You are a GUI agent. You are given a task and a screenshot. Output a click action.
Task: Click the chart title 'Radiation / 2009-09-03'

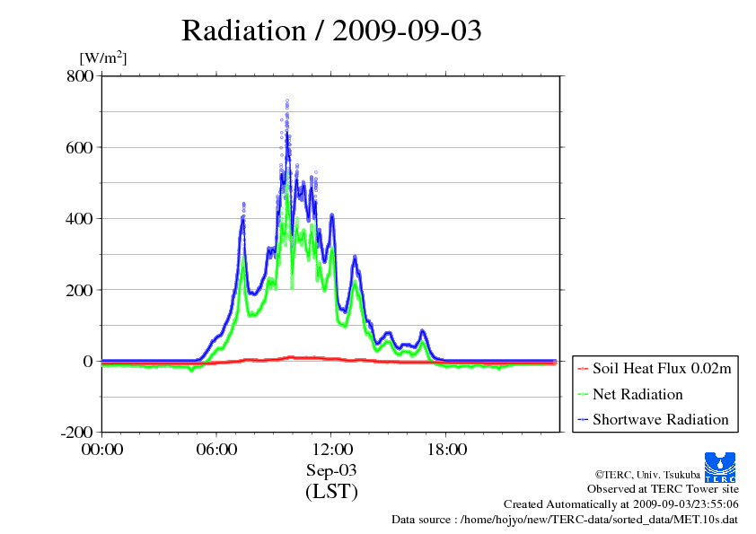point(331,31)
